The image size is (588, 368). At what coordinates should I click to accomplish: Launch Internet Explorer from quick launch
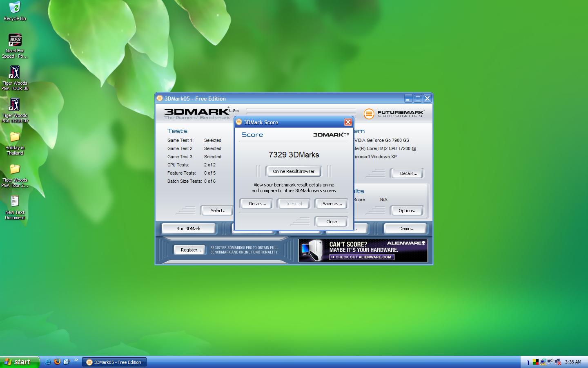click(48, 362)
